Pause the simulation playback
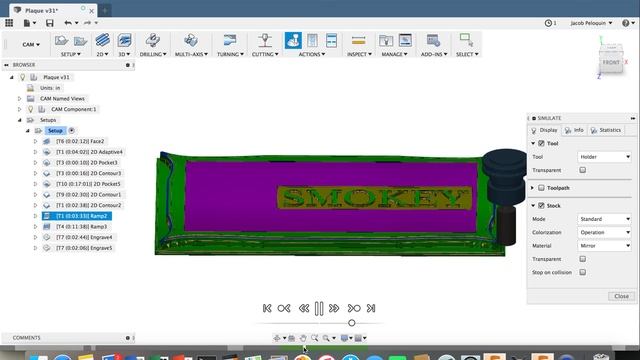The width and height of the screenshot is (640, 360). 319,309
